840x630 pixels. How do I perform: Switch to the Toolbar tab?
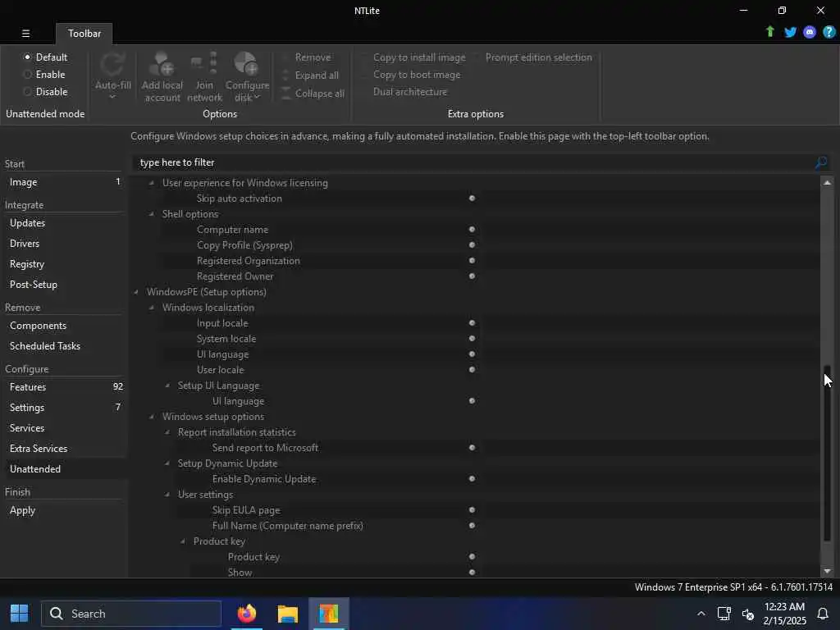[x=84, y=33]
